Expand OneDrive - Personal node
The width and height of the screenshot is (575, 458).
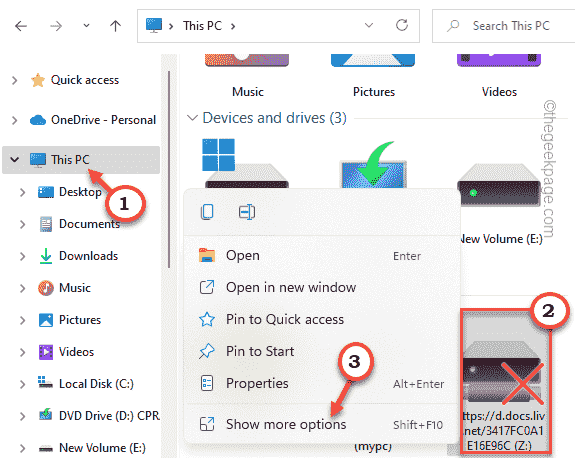tap(15, 120)
